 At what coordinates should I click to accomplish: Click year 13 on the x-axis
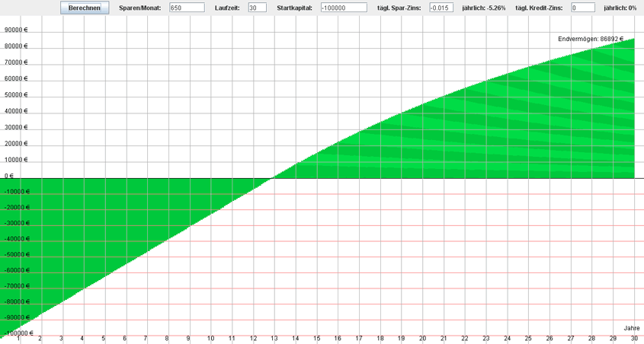coord(274,339)
